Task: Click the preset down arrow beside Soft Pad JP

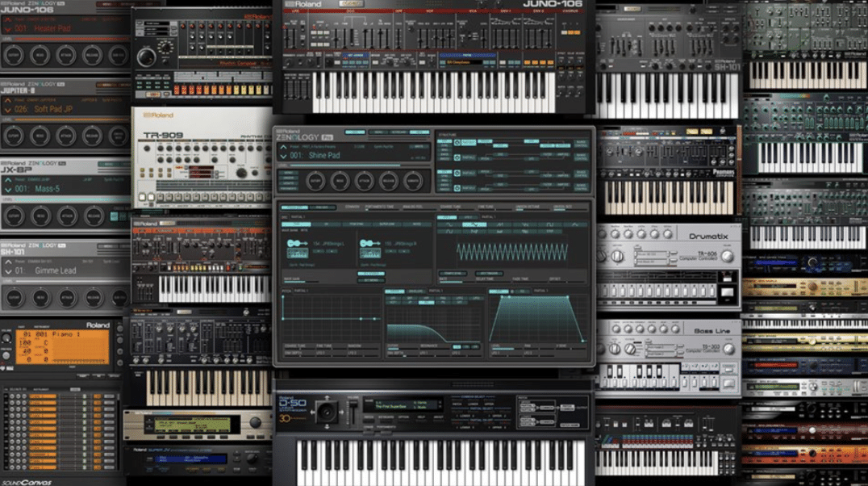Action: 8,110
